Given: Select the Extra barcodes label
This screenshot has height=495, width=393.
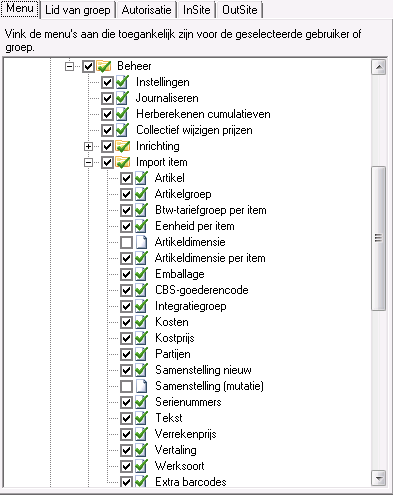Looking at the screenshot, I should pyautogui.click(x=191, y=482).
